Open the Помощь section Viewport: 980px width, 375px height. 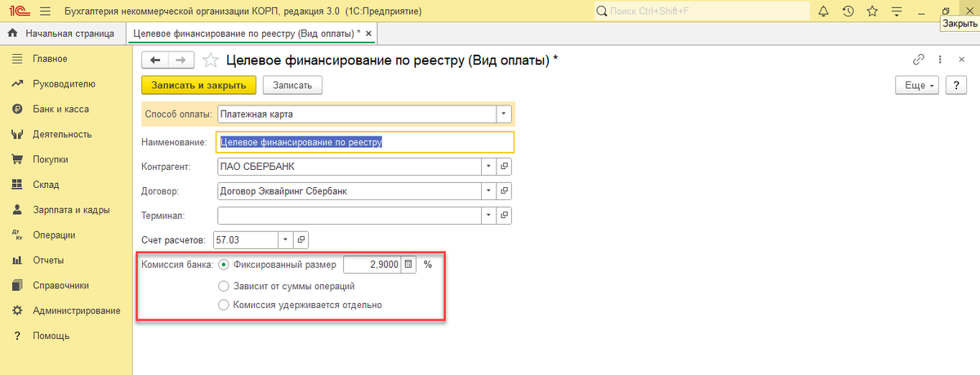click(x=51, y=336)
